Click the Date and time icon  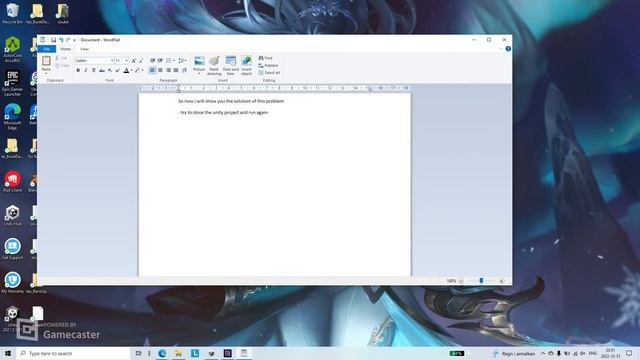[231, 65]
